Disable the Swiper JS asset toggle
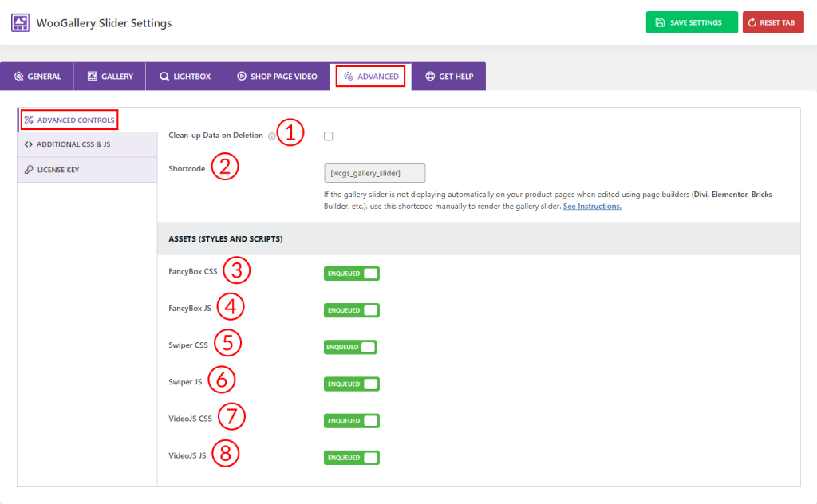 coord(352,384)
